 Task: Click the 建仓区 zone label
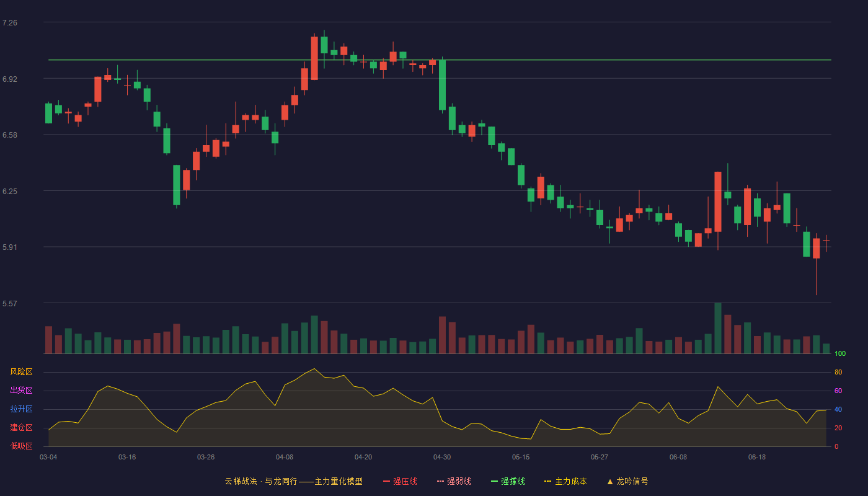21,428
